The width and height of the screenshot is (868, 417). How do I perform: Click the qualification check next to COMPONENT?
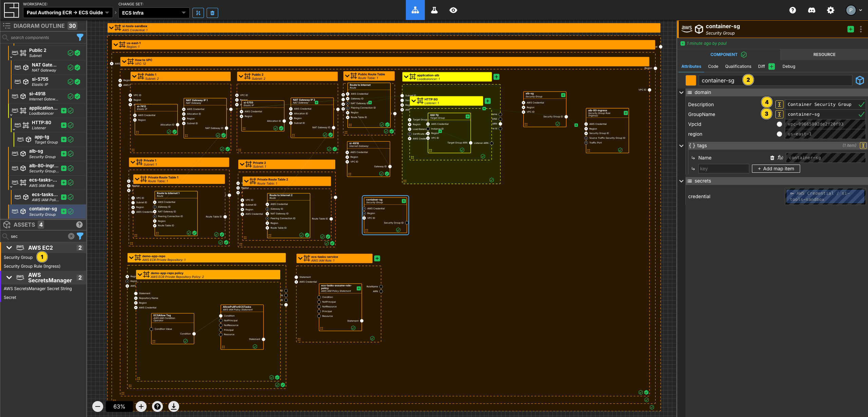[744, 55]
